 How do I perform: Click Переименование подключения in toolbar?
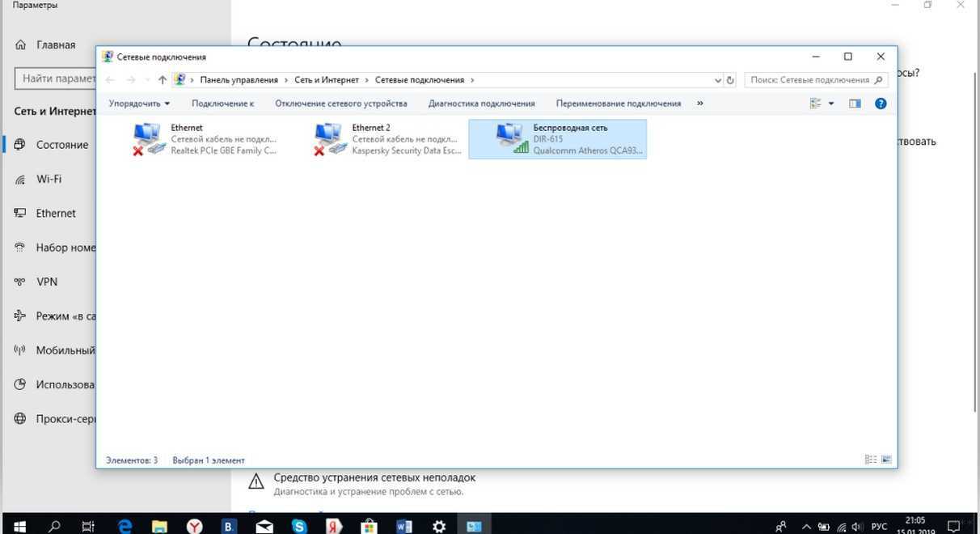[618, 104]
